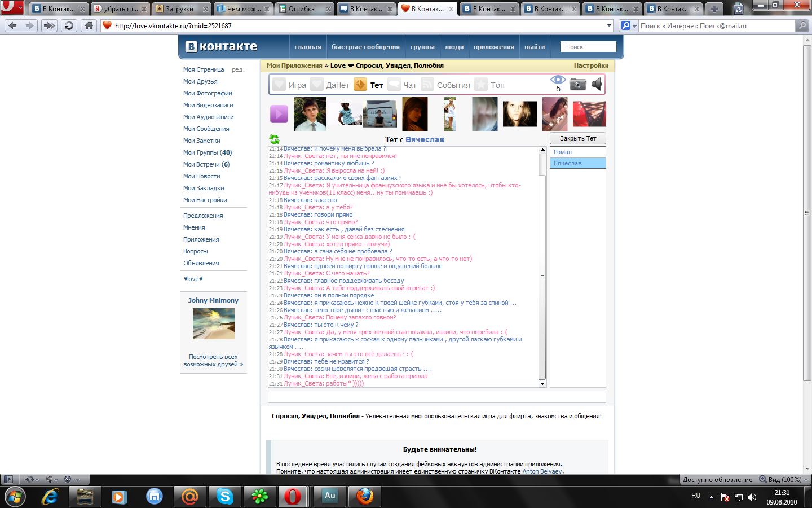Viewport: 812px width, 508px height.
Task: Click the chat message input field
Action: click(x=437, y=397)
